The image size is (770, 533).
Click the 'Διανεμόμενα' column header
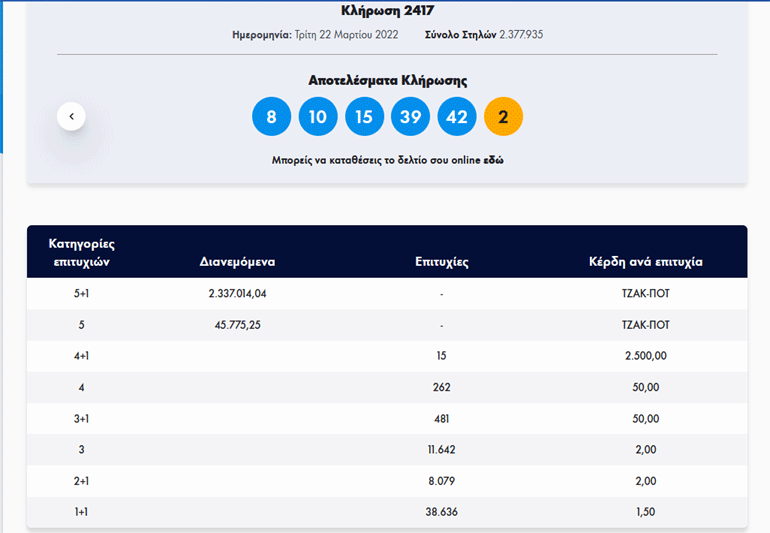tap(238, 262)
